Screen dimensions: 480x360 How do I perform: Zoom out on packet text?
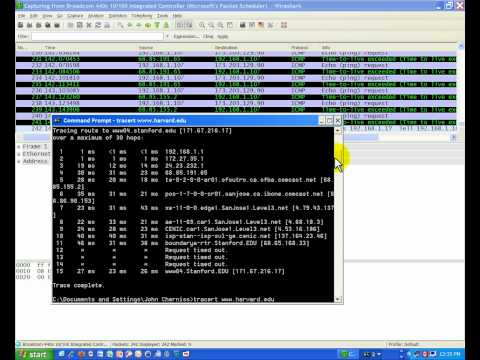(x=211, y=25)
